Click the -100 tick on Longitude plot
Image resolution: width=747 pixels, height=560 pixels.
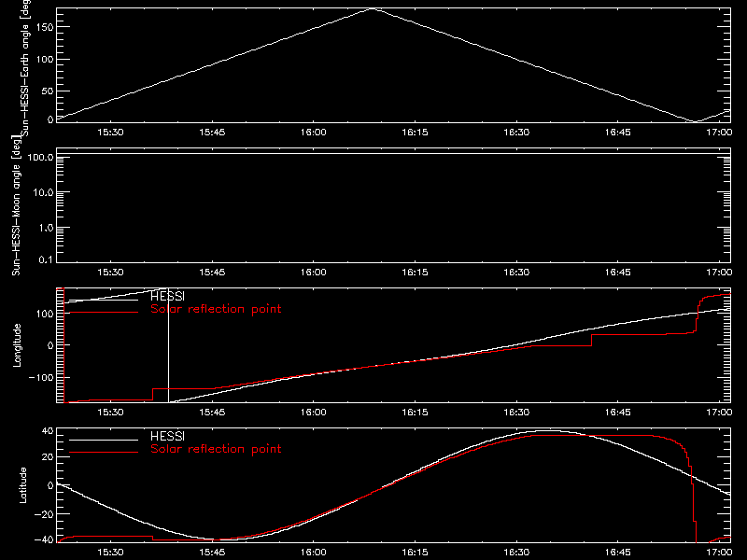(41, 377)
